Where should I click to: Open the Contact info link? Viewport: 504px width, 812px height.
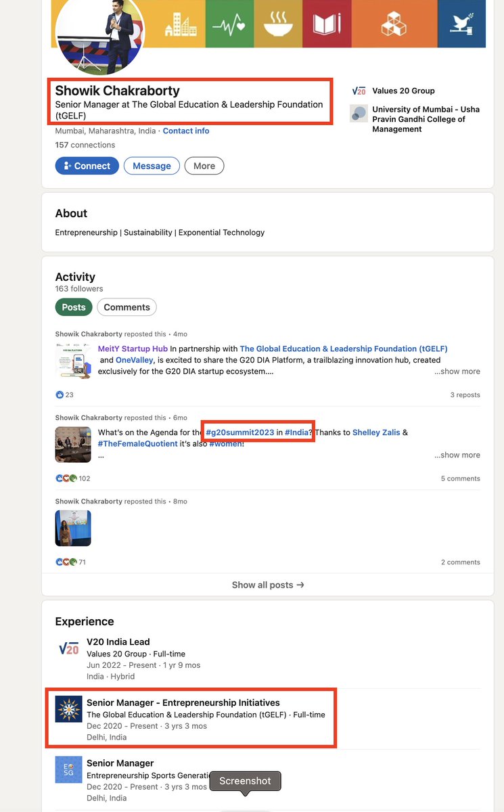(x=186, y=131)
